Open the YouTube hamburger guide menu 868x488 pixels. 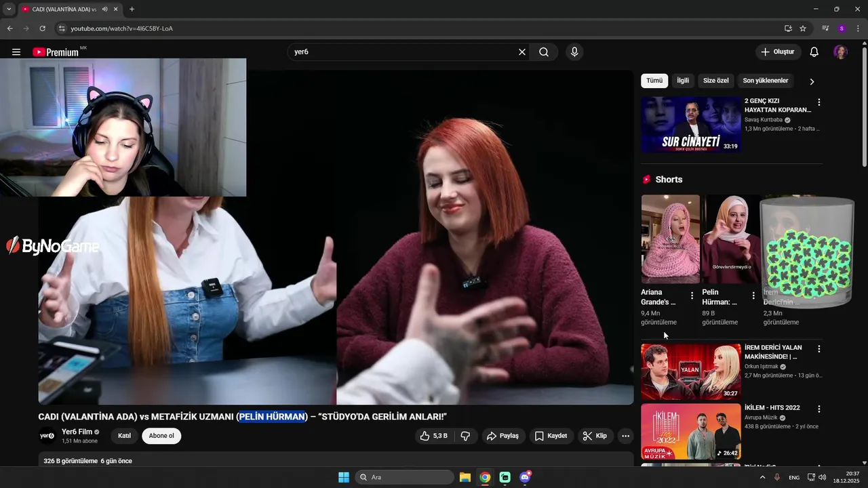[x=16, y=52]
